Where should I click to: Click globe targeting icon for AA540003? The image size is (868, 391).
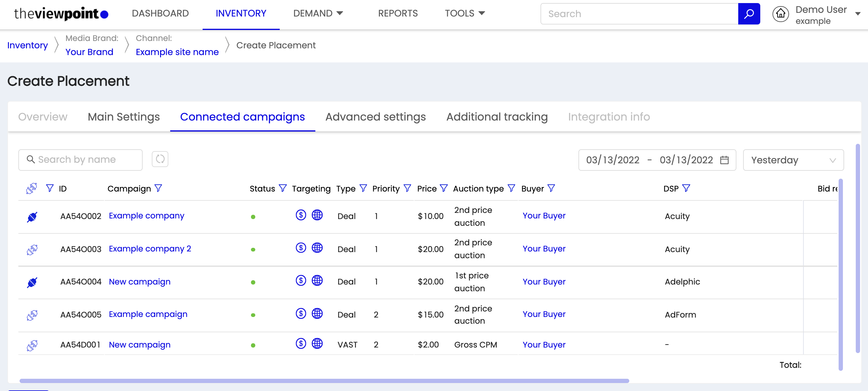pyautogui.click(x=317, y=248)
